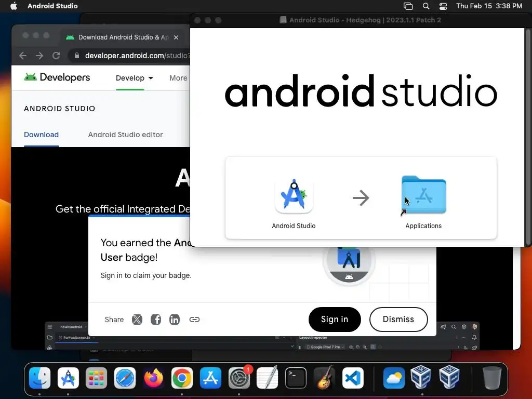Click the browser forward arrow in Chrome
Image resolution: width=532 pixels, height=399 pixels.
pyautogui.click(x=39, y=56)
